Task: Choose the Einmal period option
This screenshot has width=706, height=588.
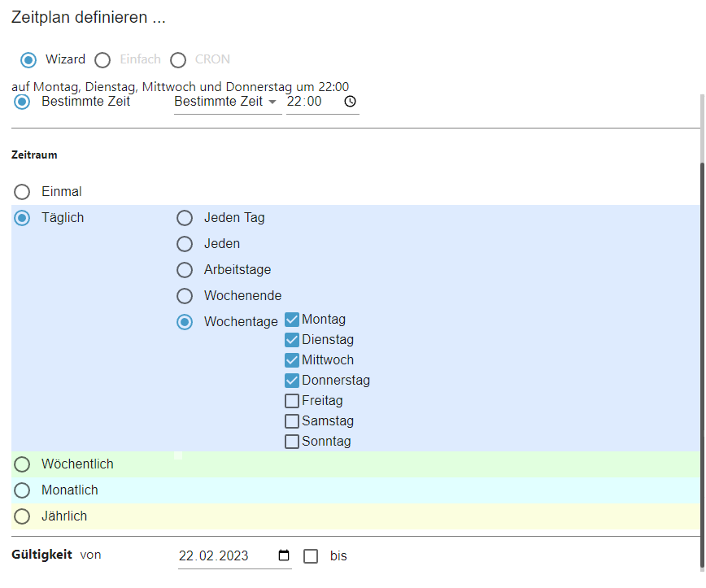Action: pyautogui.click(x=22, y=192)
